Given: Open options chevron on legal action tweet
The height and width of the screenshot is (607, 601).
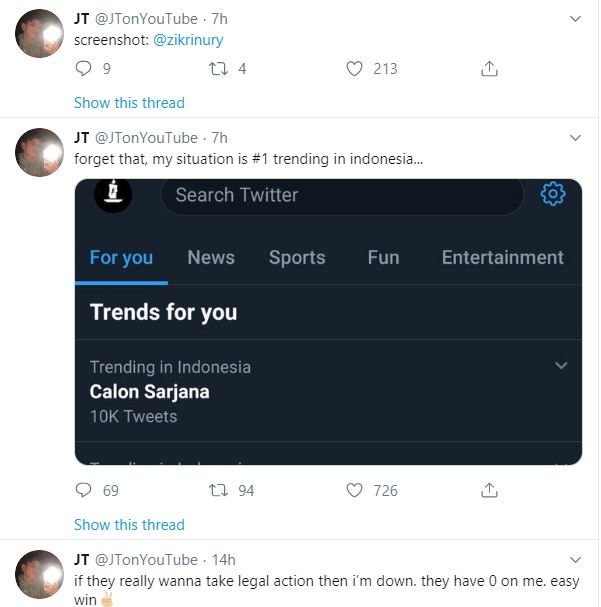Looking at the screenshot, I should pos(575,560).
